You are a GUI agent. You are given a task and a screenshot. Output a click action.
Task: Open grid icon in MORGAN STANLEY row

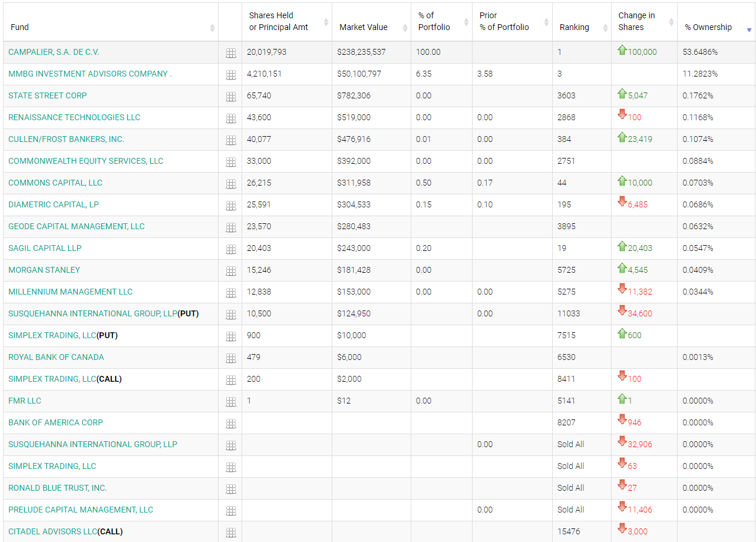tap(231, 271)
